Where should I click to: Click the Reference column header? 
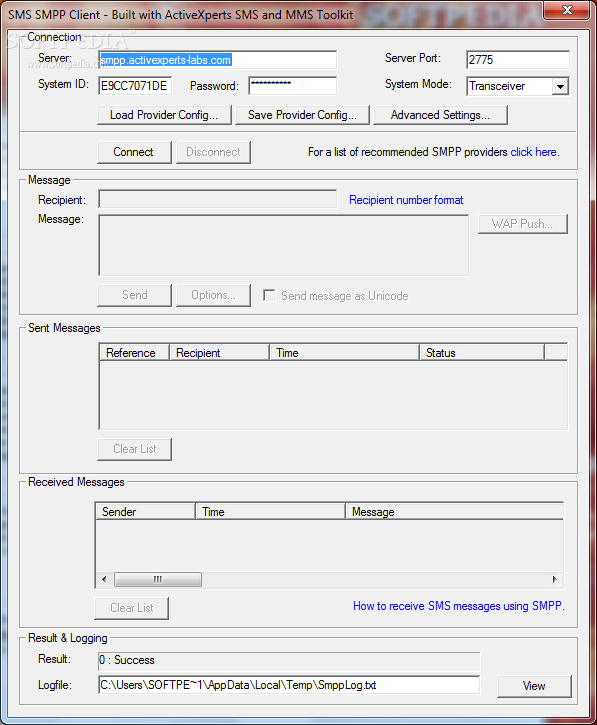tap(135, 353)
